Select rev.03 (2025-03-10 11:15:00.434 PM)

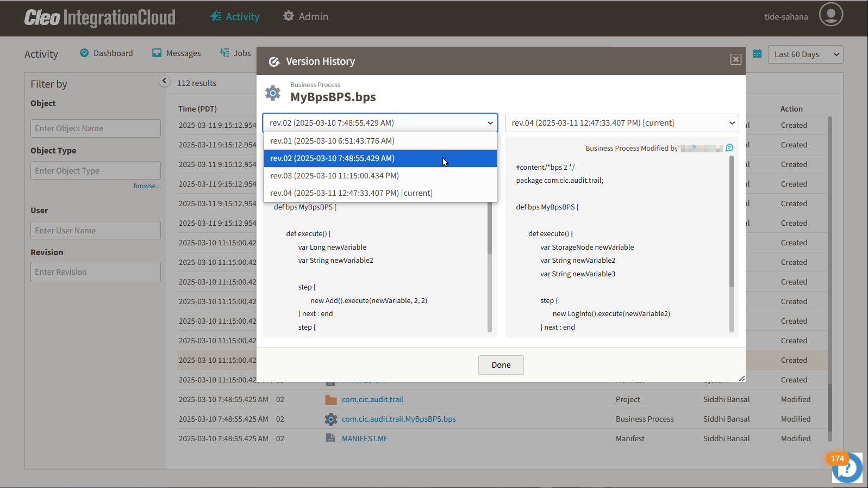pyautogui.click(x=380, y=176)
